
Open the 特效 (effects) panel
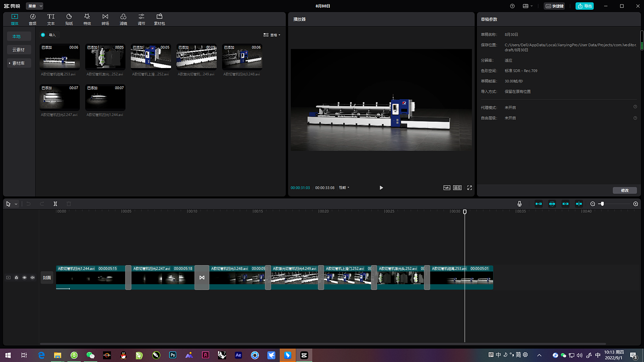pos(87,19)
